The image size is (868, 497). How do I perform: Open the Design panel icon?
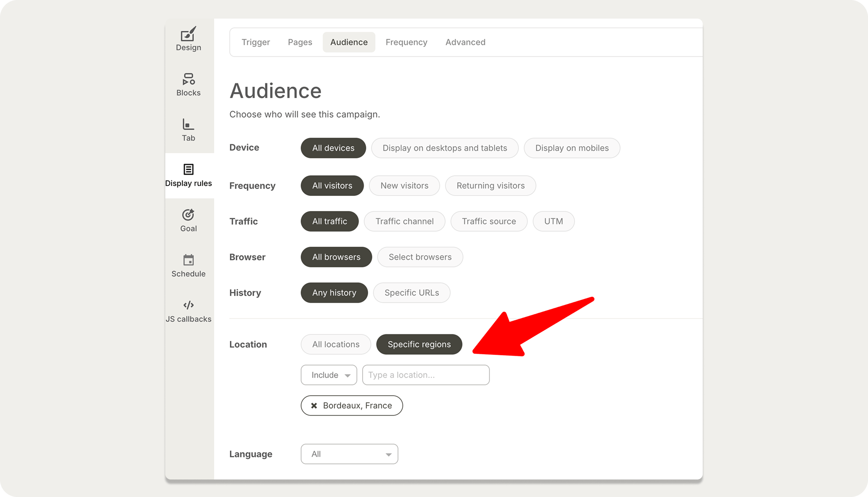tap(188, 34)
